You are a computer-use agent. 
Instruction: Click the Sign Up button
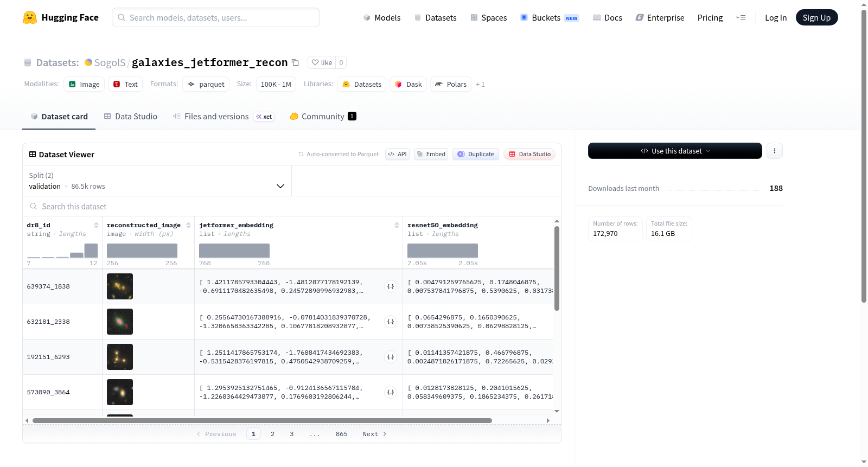[816, 17]
